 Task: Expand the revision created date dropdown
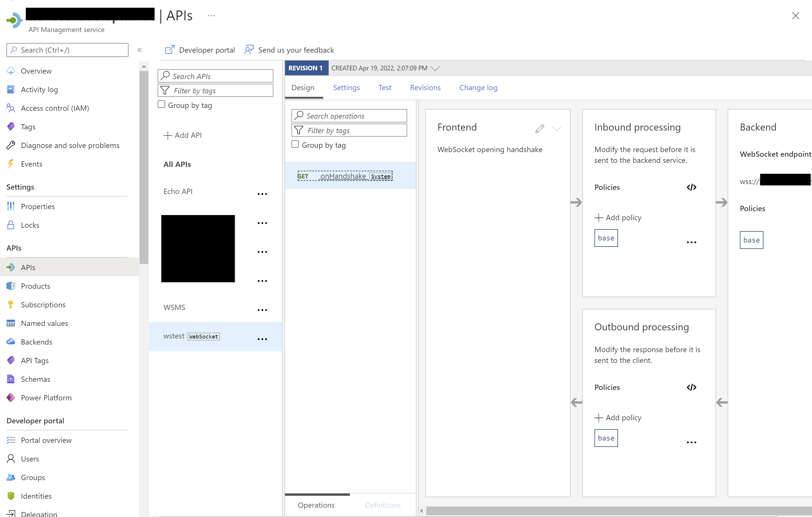tap(435, 68)
